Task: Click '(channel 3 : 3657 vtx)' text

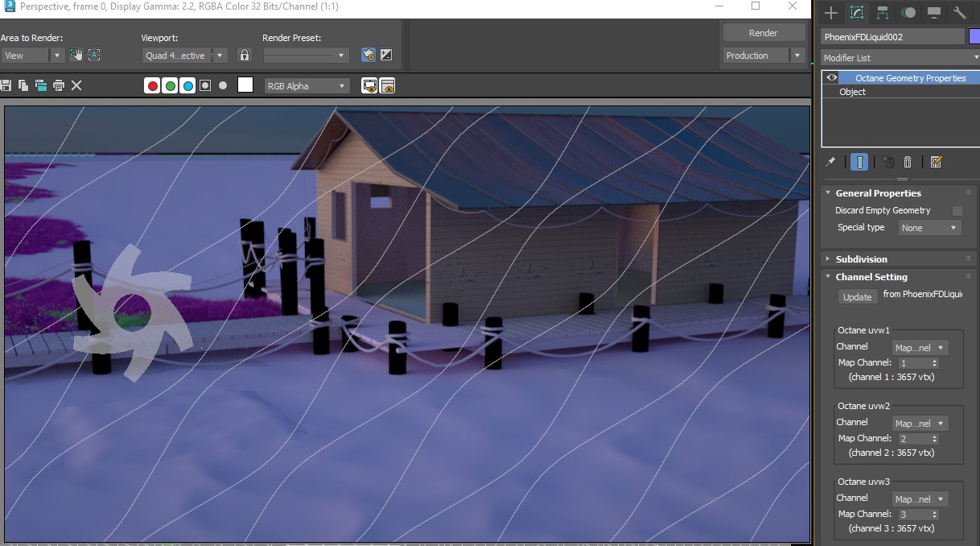Action: tap(891, 528)
